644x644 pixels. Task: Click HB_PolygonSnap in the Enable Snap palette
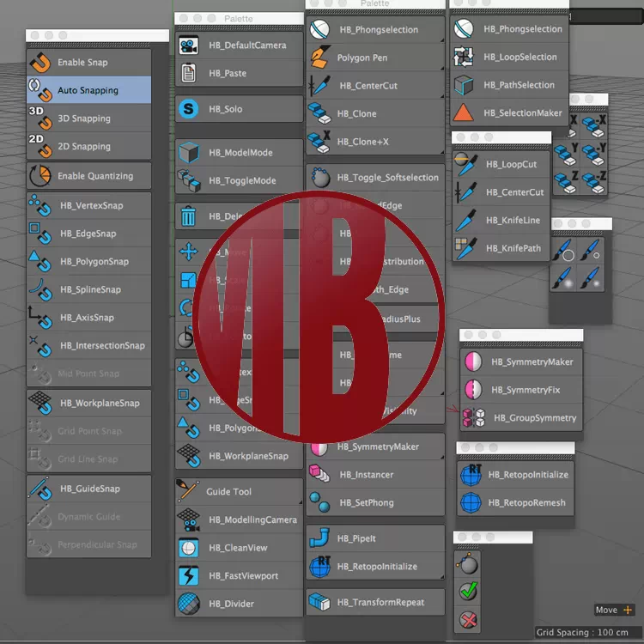coord(88,262)
